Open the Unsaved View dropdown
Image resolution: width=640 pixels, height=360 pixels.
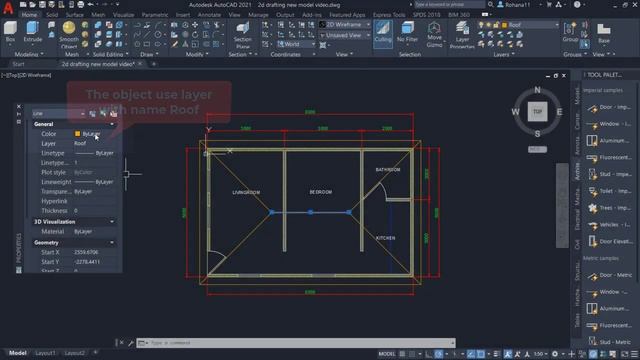pyautogui.click(x=345, y=35)
